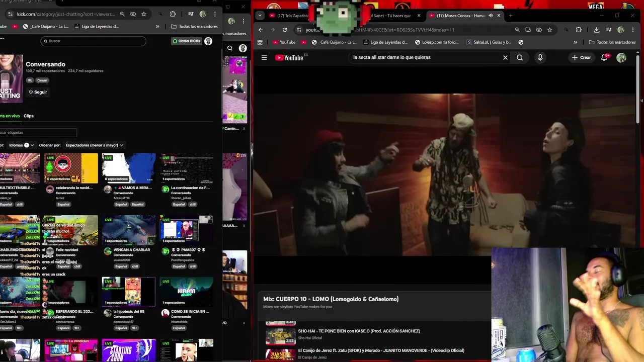The width and height of the screenshot is (644, 362).
Task: Start YouTube voice search microphone
Action: [x=540, y=57]
